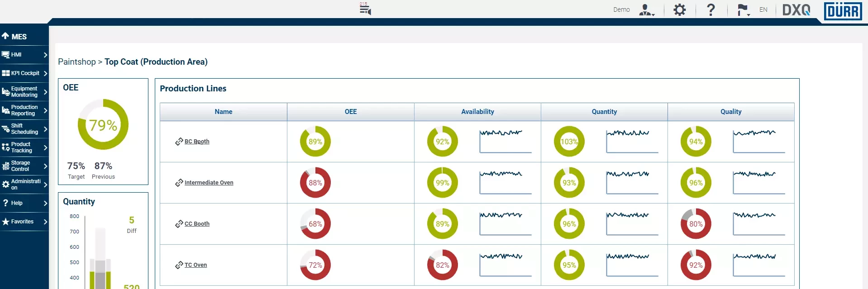Viewport: 868px width, 289px height.
Task: Click the Dürr logo
Action: (x=843, y=11)
